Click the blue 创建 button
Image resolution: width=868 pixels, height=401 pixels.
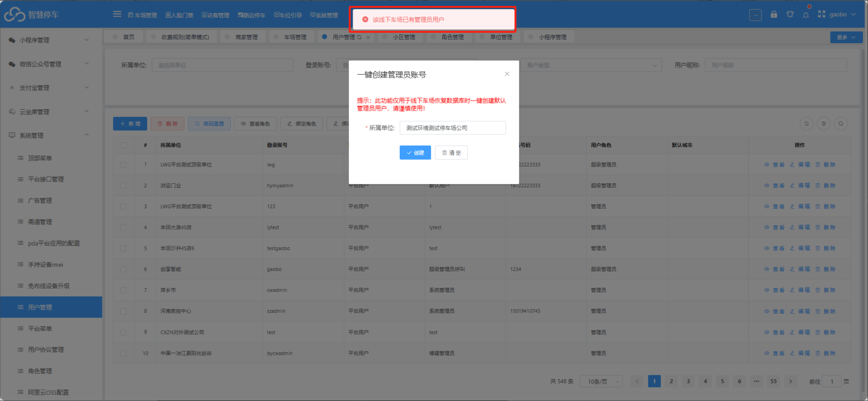[415, 153]
